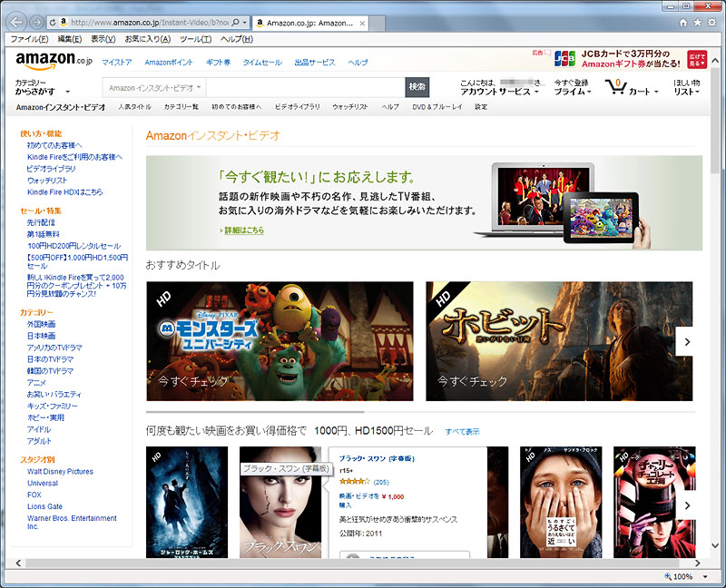The image size is (726, 588).
Task: Select DVD＆ブルーレイ in video nav bar
Action: point(437,107)
